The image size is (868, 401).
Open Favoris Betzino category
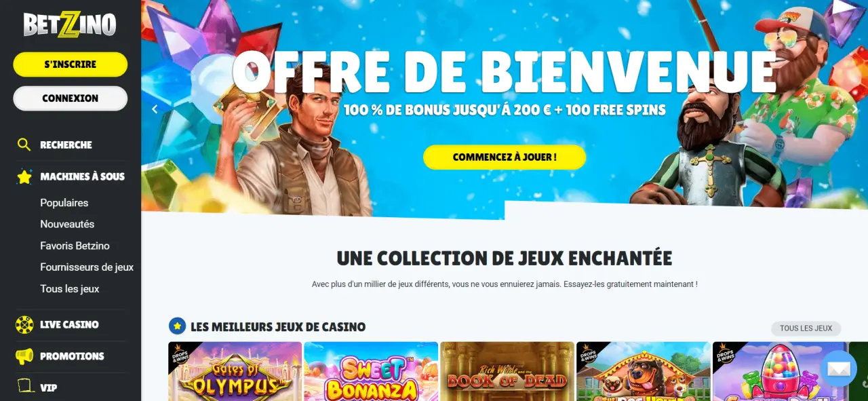pyautogui.click(x=75, y=246)
